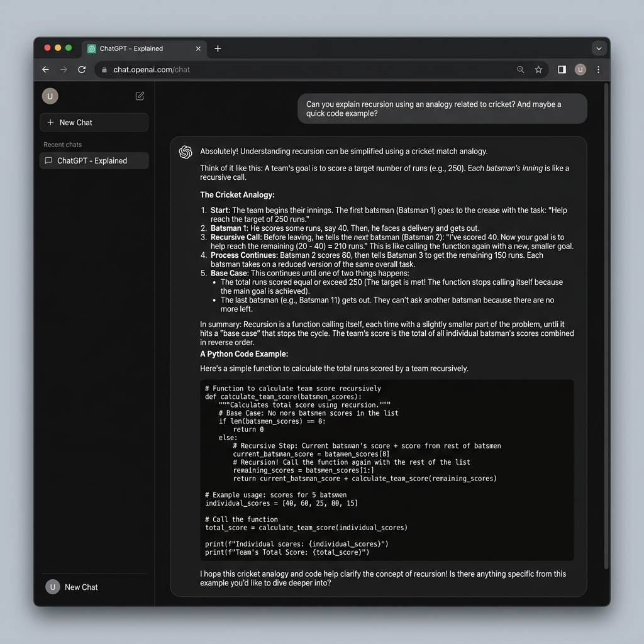Click the compose new chat pencil icon
Viewport: 644px width, 644px height.
140,96
